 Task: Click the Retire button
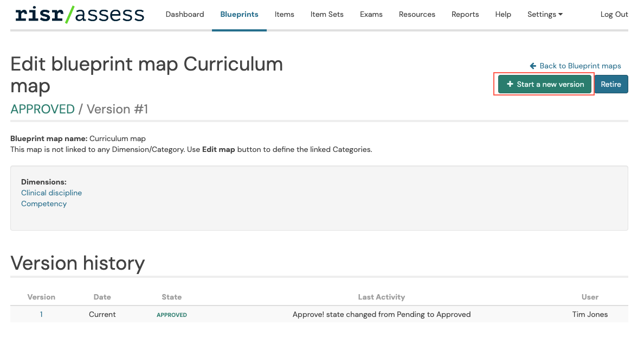[x=611, y=84]
